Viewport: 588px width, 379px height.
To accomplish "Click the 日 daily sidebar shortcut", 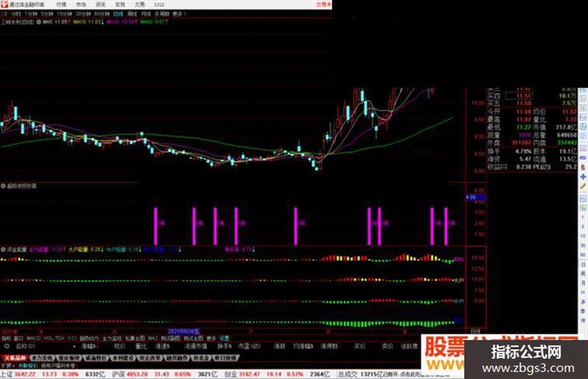I will [x=583, y=264].
